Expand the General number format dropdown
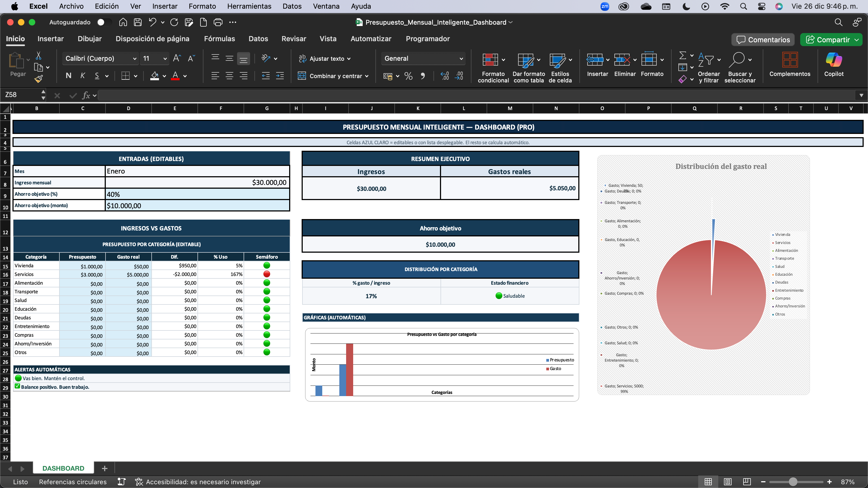This screenshot has height=488, width=868. click(x=461, y=59)
